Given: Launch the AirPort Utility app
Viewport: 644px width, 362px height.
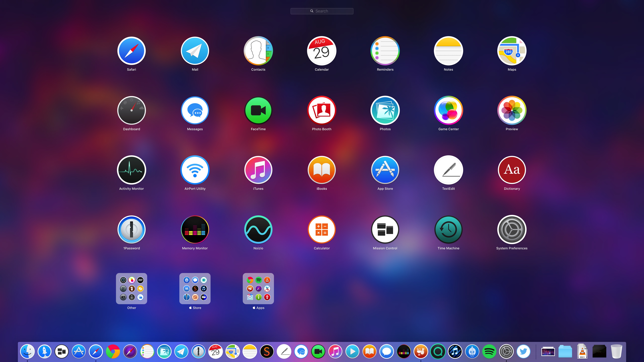Looking at the screenshot, I should (x=195, y=170).
